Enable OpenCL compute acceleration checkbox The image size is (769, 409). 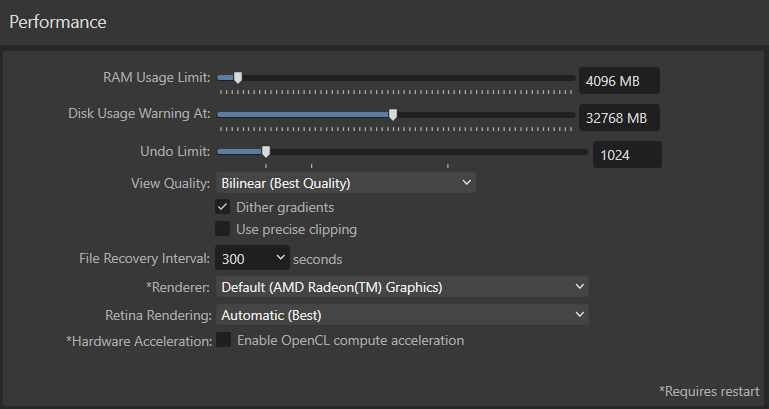(x=223, y=340)
